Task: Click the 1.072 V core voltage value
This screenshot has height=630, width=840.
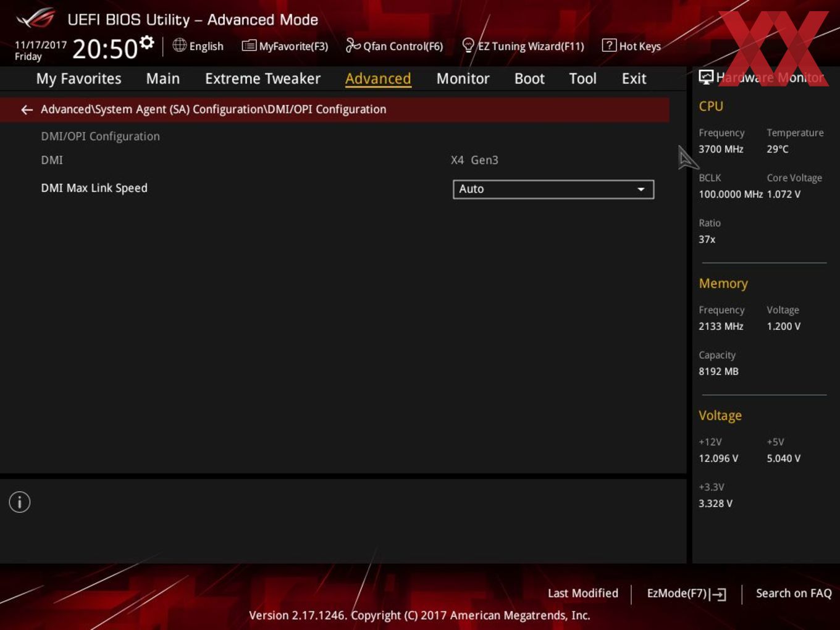Action: pos(783,194)
